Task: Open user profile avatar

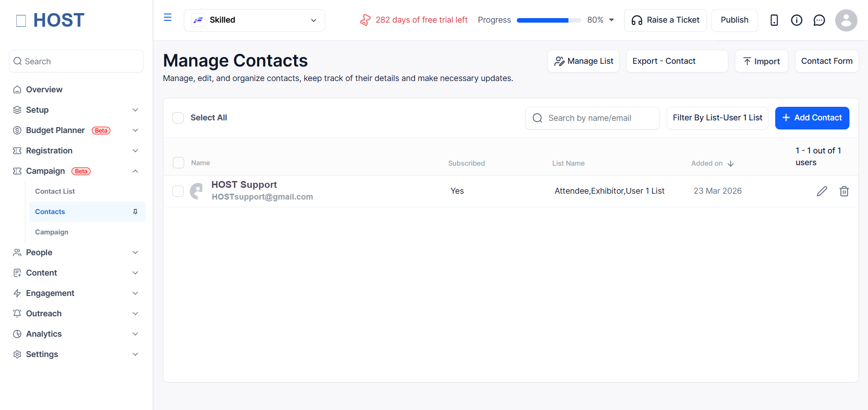Action: pos(846,20)
